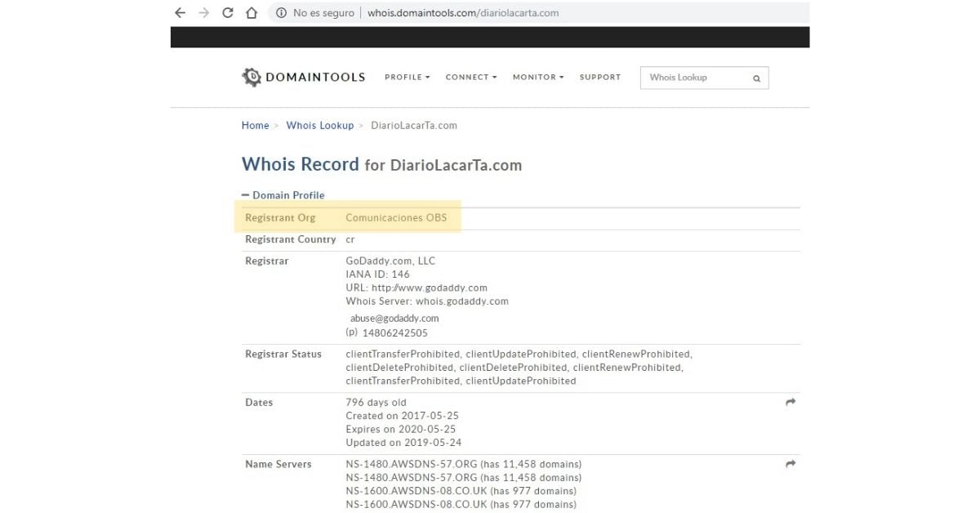This screenshot has width=980, height=513.
Task: Open the SUPPORT menu item
Action: click(599, 78)
